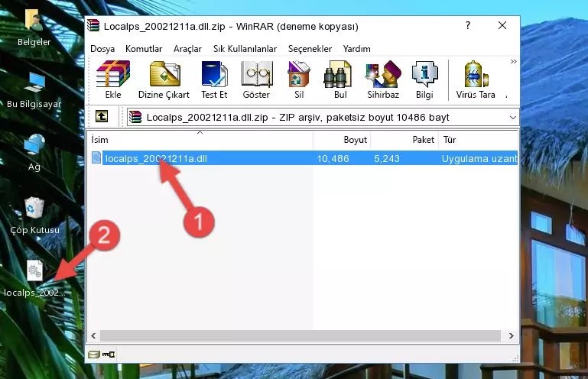
Task: Open the Komutlar menu
Action: point(144,49)
